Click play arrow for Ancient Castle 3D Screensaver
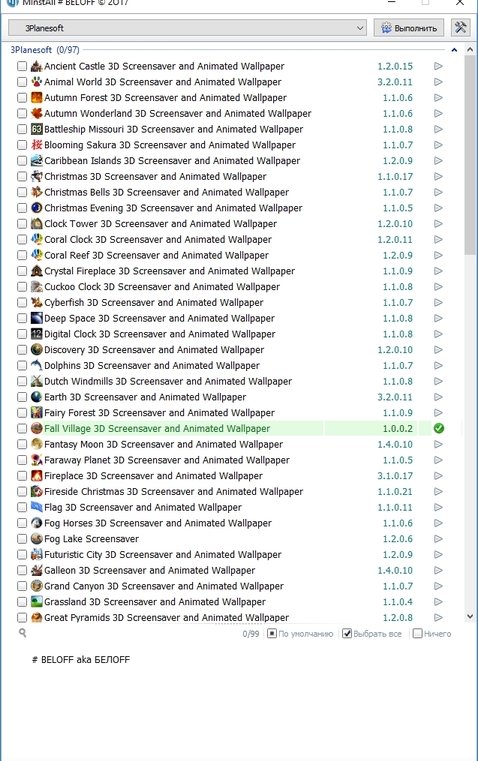 [438, 66]
